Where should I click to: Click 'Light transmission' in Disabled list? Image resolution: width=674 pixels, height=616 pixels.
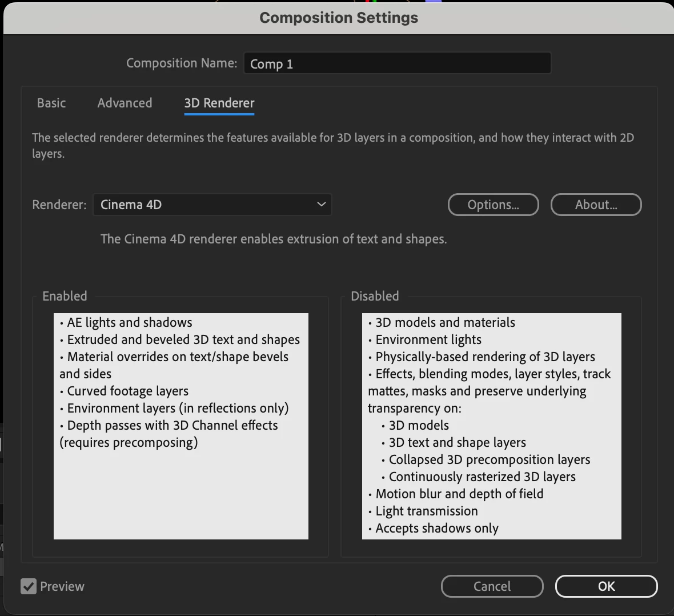[427, 511]
